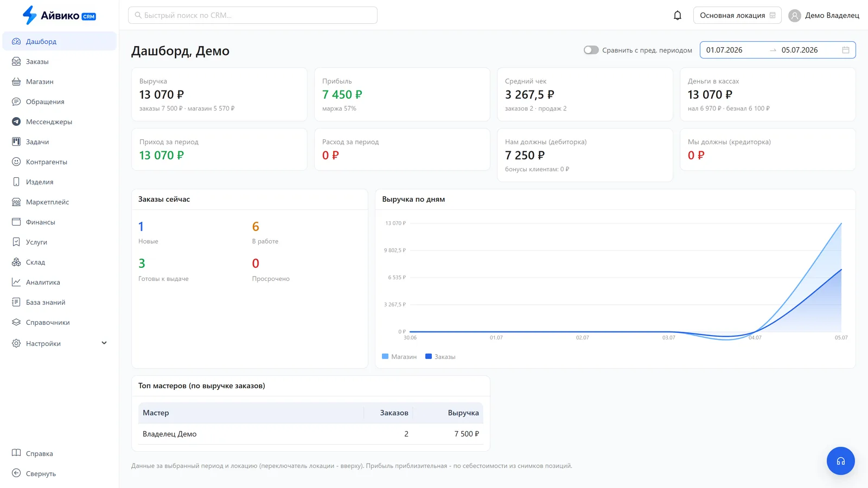Click the Услуги document icon

(x=16, y=242)
